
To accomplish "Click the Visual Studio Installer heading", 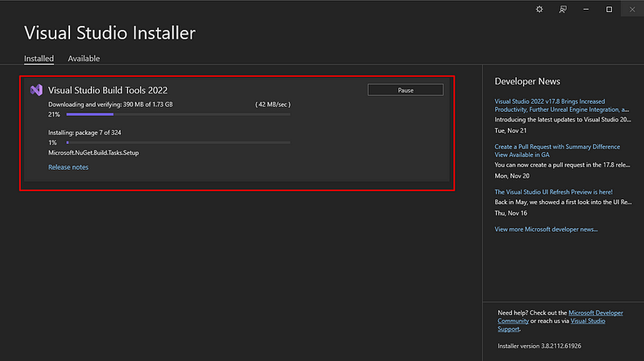I will [109, 33].
